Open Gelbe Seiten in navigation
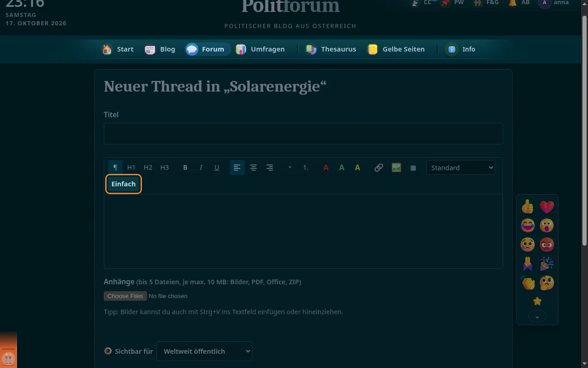 [396, 49]
